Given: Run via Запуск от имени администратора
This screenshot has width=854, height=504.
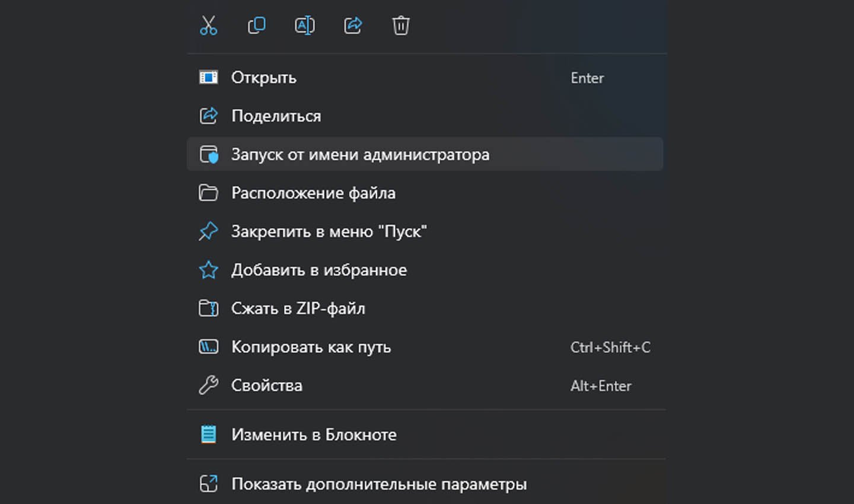Looking at the screenshot, I should 425,154.
